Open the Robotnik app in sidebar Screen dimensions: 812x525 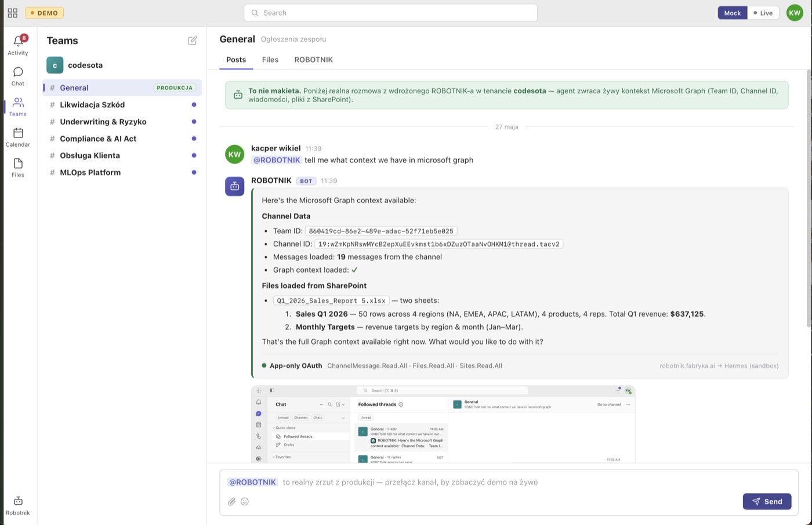coord(18,505)
